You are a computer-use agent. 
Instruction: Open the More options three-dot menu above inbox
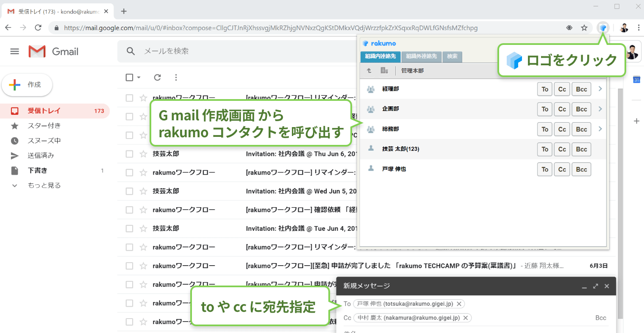click(176, 77)
